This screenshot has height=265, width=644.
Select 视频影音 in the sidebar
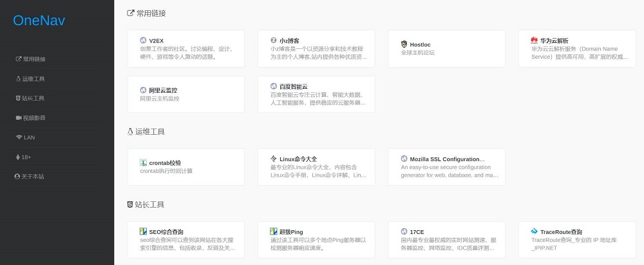pos(31,118)
